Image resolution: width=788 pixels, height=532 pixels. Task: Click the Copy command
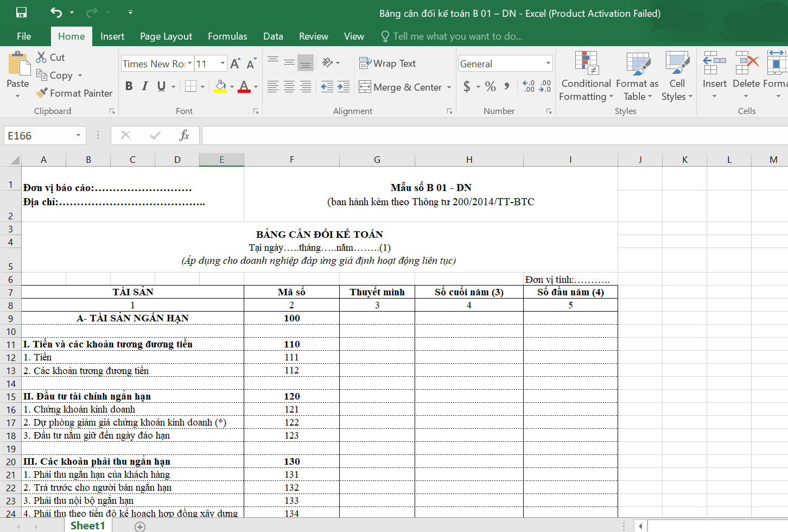click(x=54, y=75)
